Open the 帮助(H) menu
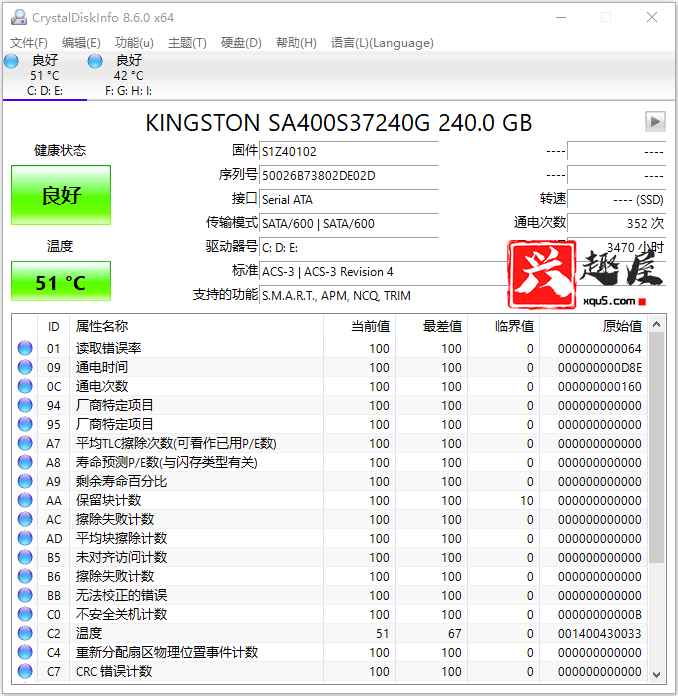This screenshot has width=678, height=696. (x=296, y=43)
